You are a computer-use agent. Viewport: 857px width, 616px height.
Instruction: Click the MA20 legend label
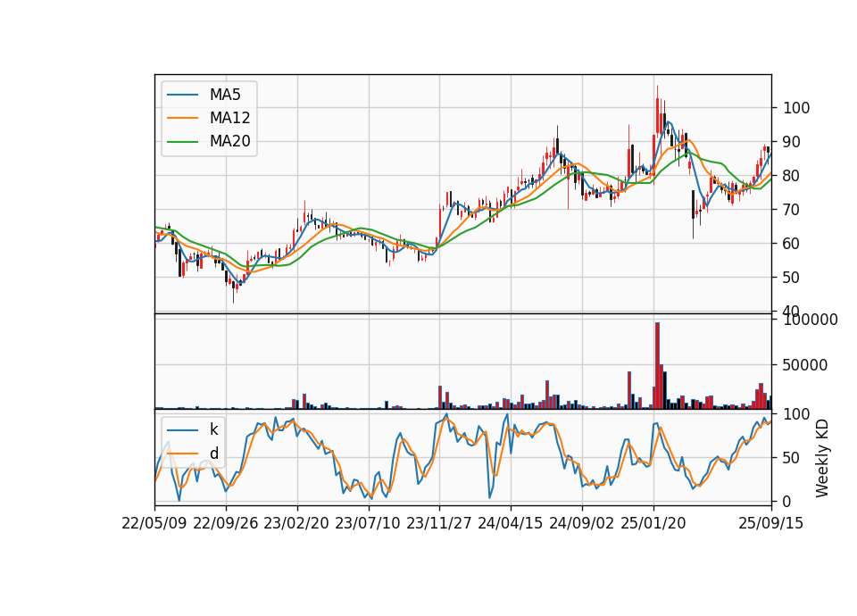[x=229, y=142]
